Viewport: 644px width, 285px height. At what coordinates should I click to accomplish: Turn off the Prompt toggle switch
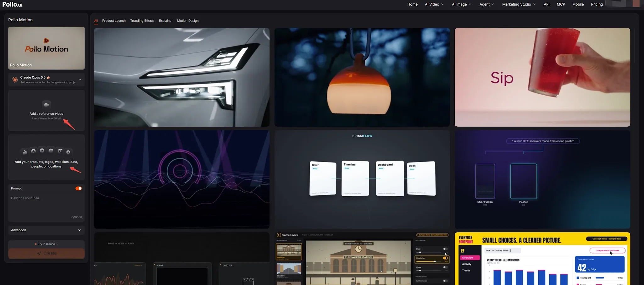coord(79,189)
